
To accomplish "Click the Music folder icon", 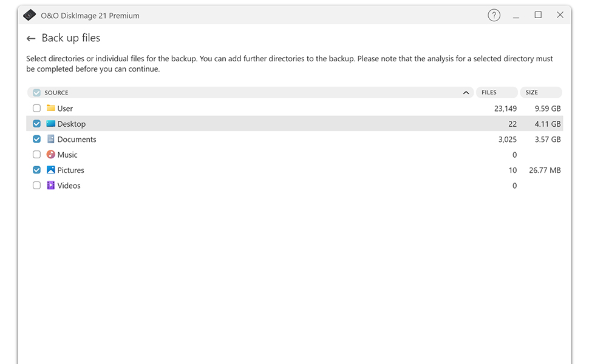I will [51, 155].
